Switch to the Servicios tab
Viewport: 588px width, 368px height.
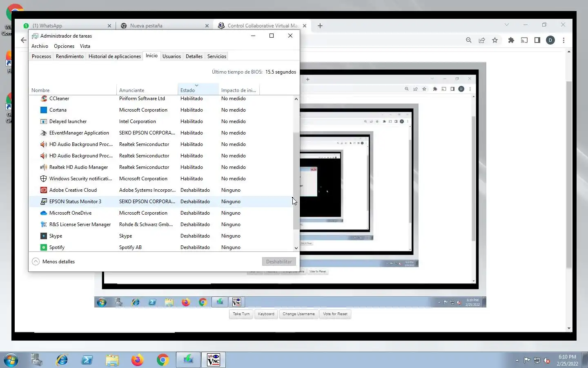click(x=217, y=56)
